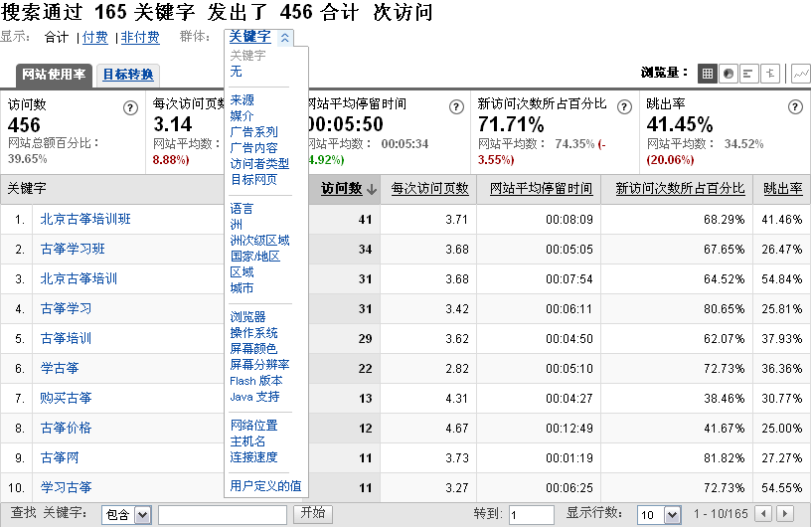The width and height of the screenshot is (812, 527).
Task: Click the trend line graph icon
Action: [x=800, y=74]
